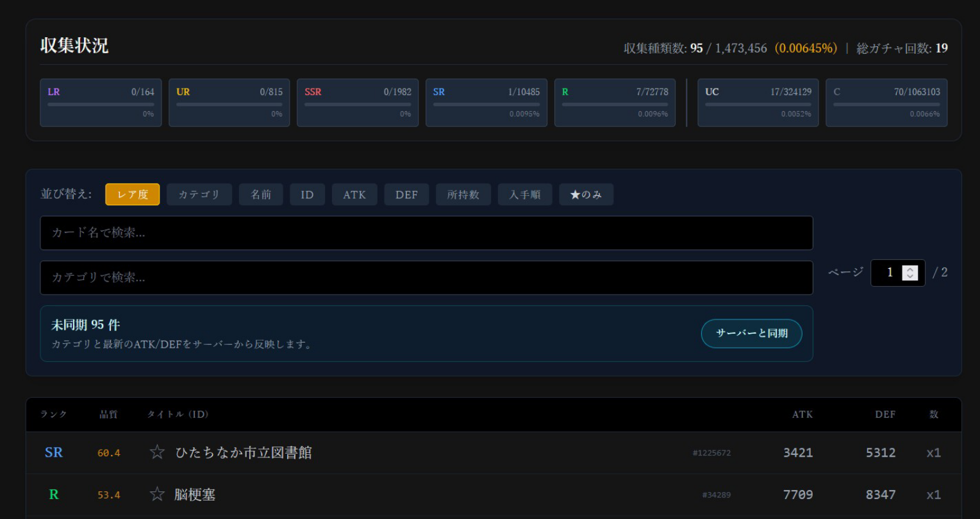This screenshot has height=519, width=980.
Task: Select the SR rarity progress card
Action: 486,103
